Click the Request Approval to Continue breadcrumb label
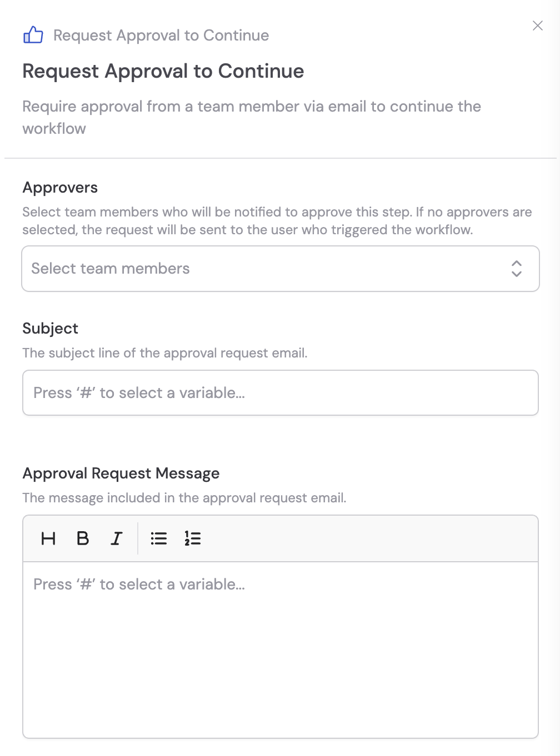This screenshot has width=560, height=756. [161, 35]
